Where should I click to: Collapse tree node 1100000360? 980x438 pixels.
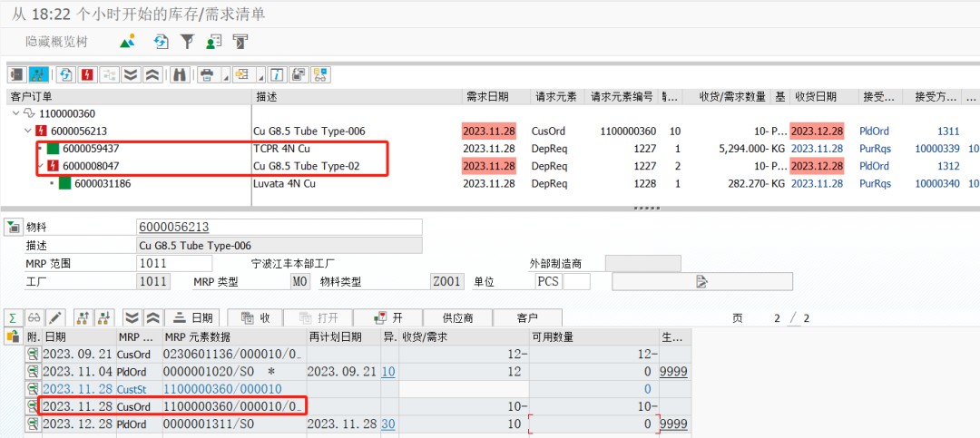click(15, 113)
